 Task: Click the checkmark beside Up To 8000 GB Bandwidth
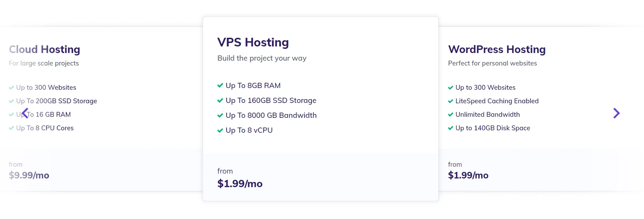coord(220,115)
